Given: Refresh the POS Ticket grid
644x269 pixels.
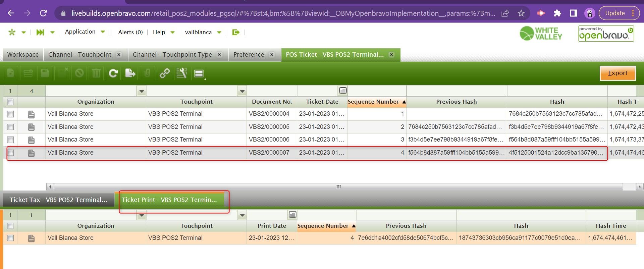Looking at the screenshot, I should pyautogui.click(x=113, y=73).
